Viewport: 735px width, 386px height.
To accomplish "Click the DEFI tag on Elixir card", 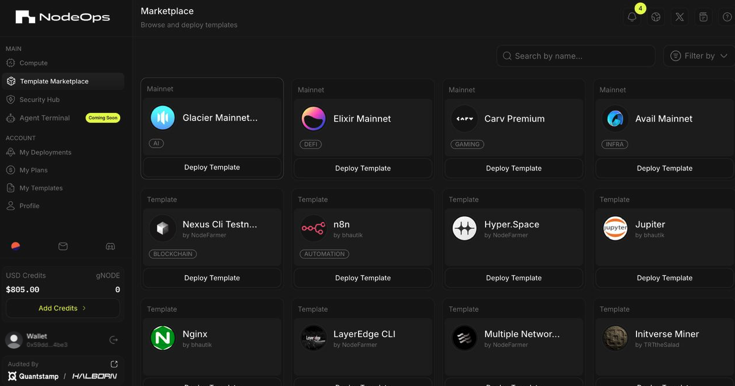I will point(311,144).
